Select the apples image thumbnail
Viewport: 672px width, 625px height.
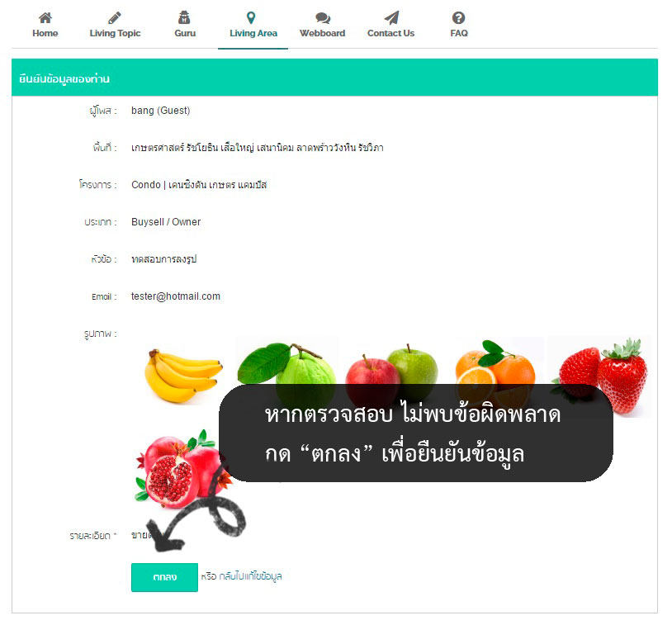point(391,370)
